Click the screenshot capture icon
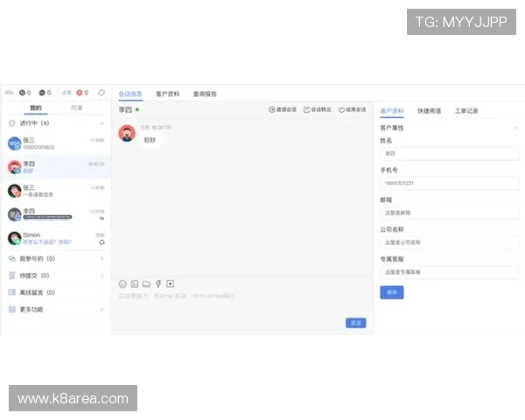Viewport: 525px width, 420px height. tap(170, 284)
